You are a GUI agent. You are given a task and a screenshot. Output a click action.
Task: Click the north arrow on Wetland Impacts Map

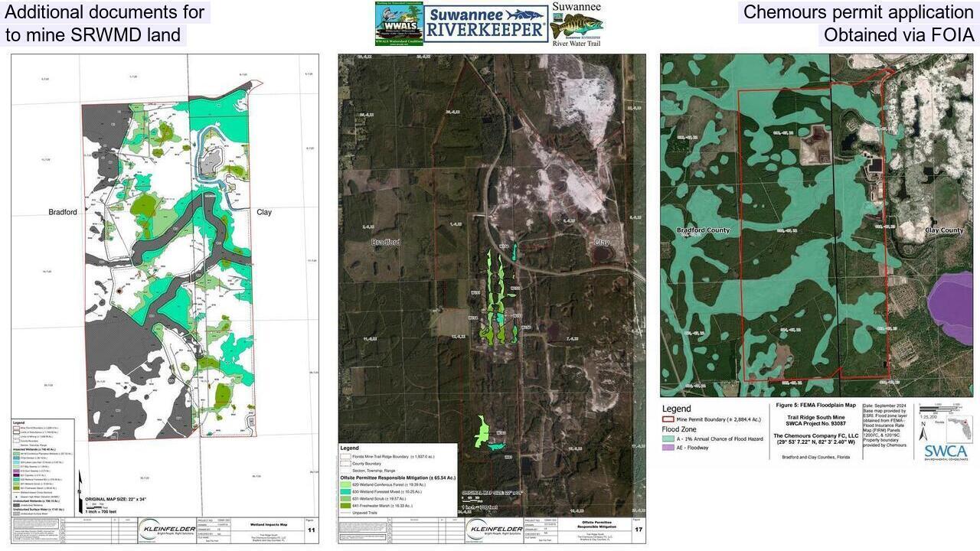coord(80,491)
